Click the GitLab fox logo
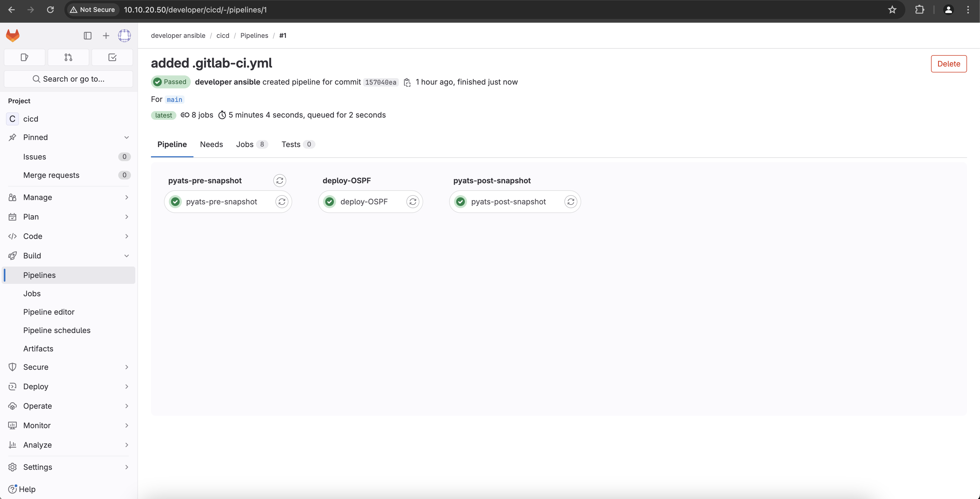The width and height of the screenshot is (980, 499). (13, 35)
